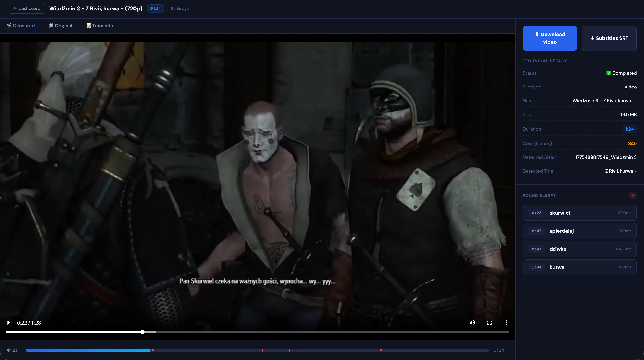Image resolution: width=644 pixels, height=360 pixels.
Task: Open the Transcript tab
Action: tap(101, 26)
